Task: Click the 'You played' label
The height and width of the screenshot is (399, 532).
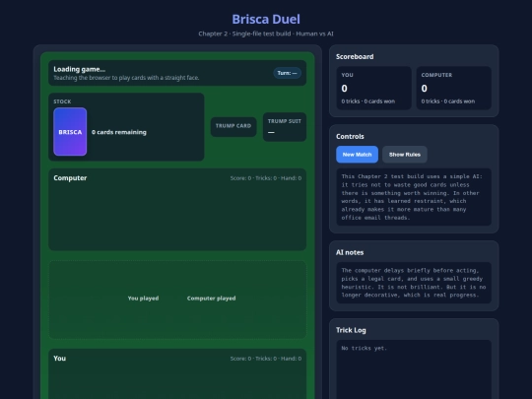Action: pyautogui.click(x=143, y=299)
